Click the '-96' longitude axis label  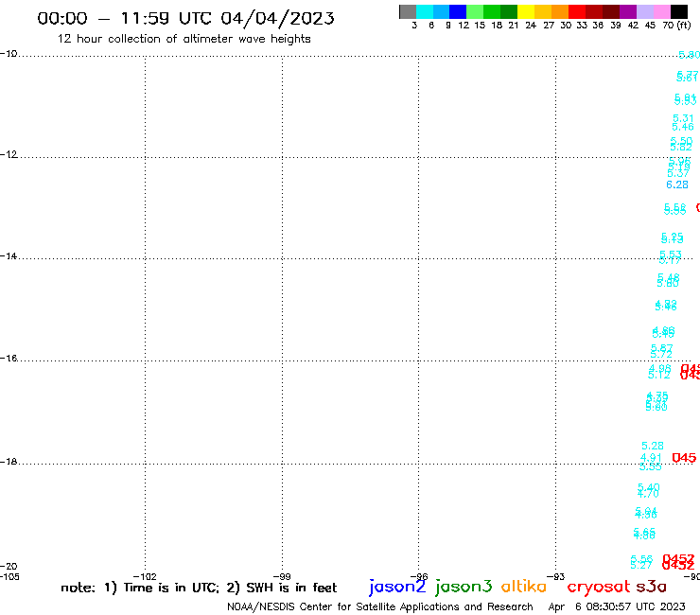[x=419, y=576]
